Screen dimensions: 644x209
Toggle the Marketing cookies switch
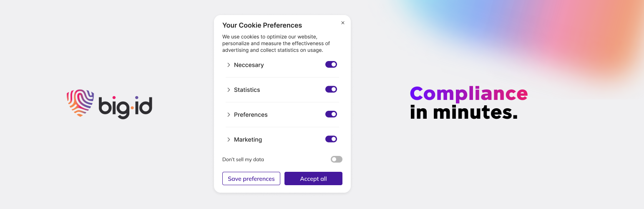(x=331, y=139)
